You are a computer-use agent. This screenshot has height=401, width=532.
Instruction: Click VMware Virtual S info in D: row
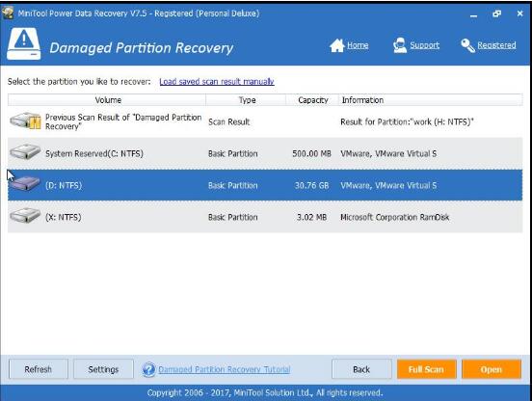pyautogui.click(x=388, y=186)
